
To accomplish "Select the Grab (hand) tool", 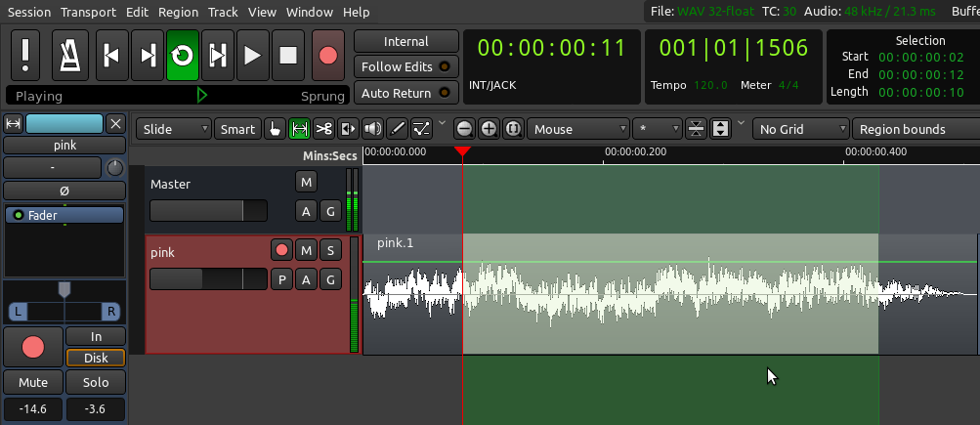I will click(274, 129).
